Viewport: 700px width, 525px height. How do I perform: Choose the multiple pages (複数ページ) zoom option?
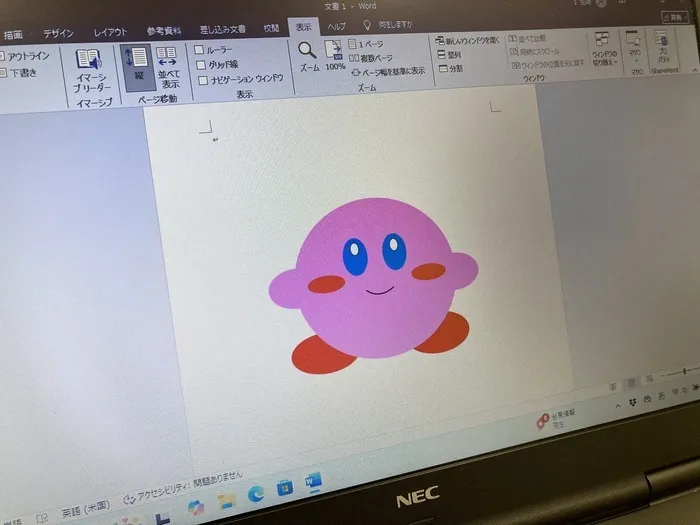coord(370,58)
